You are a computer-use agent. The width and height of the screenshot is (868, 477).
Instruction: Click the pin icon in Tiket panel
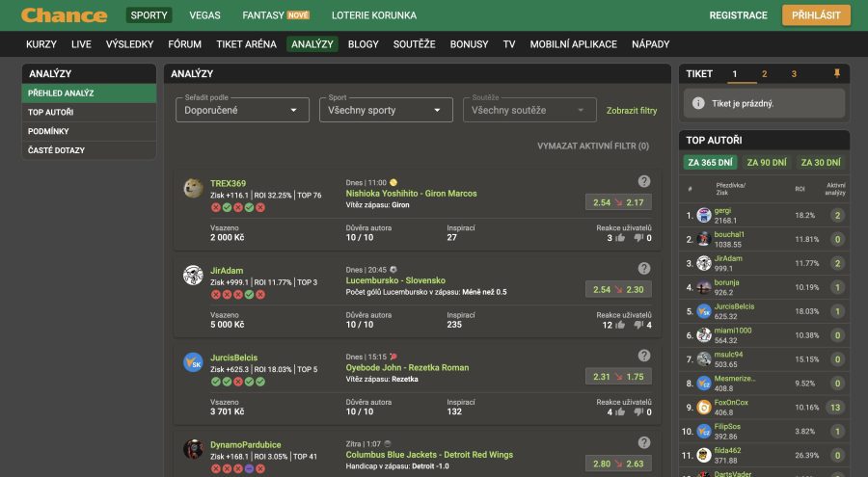[836, 74]
